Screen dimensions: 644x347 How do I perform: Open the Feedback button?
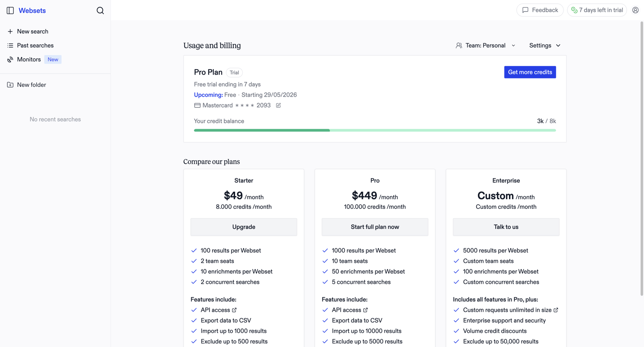point(540,10)
